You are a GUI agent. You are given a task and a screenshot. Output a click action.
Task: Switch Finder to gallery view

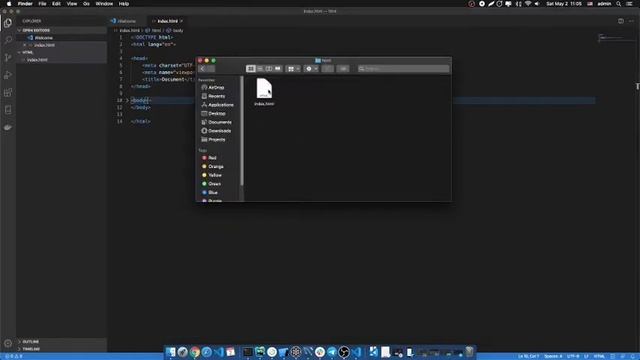pyautogui.click(x=278, y=69)
